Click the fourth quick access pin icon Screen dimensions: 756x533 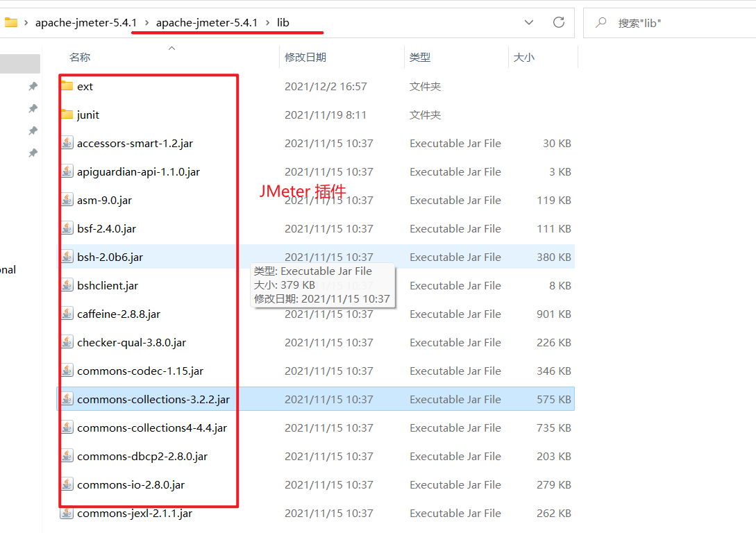pos(33,153)
